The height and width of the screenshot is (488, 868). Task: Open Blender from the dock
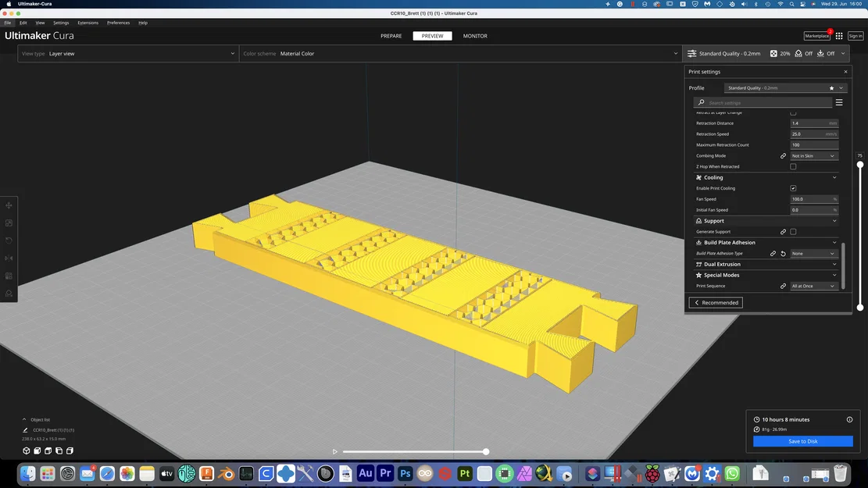(227, 474)
